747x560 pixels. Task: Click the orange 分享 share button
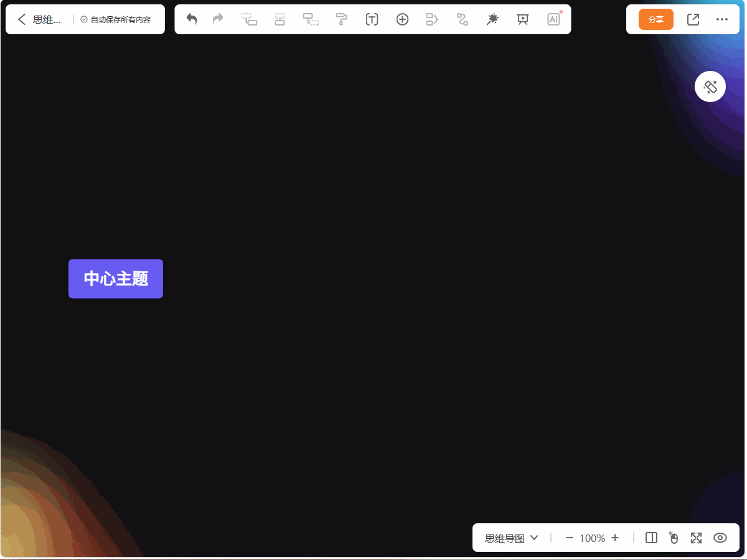click(x=656, y=19)
